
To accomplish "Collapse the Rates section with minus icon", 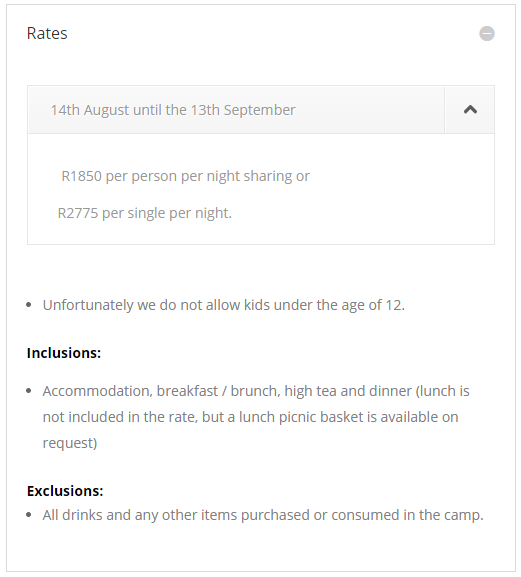I will point(486,33).
